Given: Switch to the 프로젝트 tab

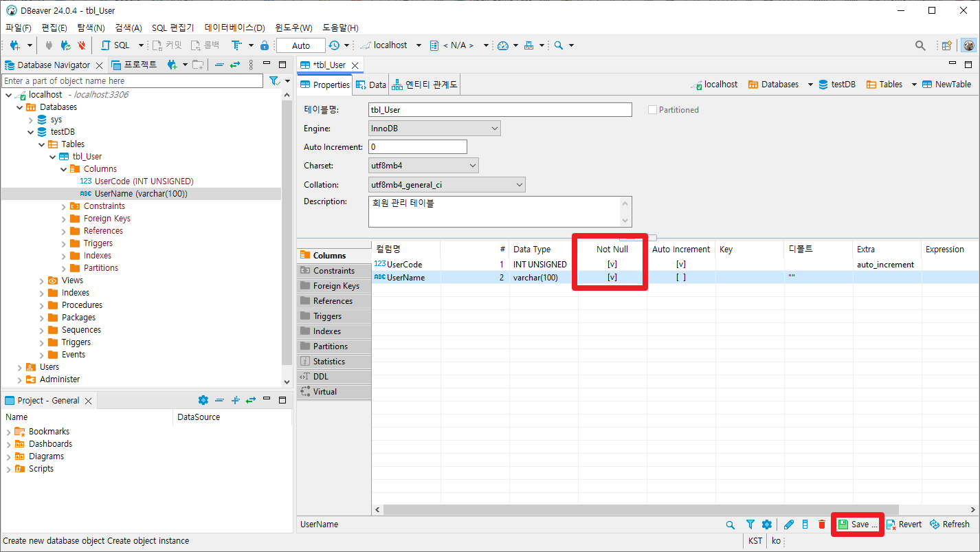Looking at the screenshot, I should coord(134,65).
